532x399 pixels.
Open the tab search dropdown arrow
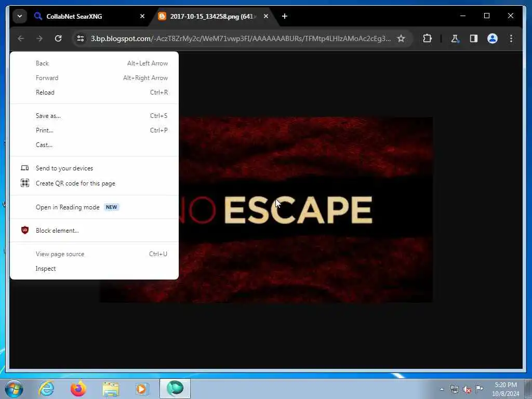(x=20, y=16)
